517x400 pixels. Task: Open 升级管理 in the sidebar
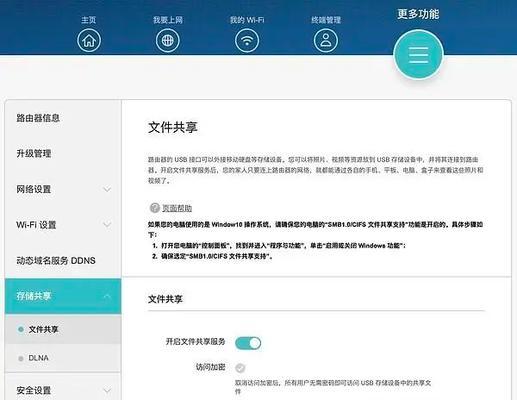[x=63, y=154]
